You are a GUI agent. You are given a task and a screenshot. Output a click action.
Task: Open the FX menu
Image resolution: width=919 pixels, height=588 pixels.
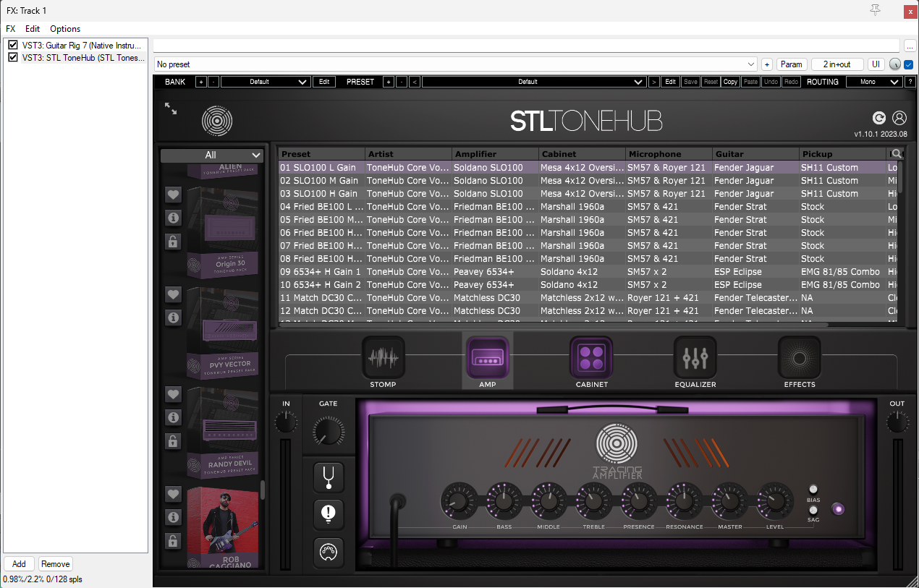coord(11,29)
